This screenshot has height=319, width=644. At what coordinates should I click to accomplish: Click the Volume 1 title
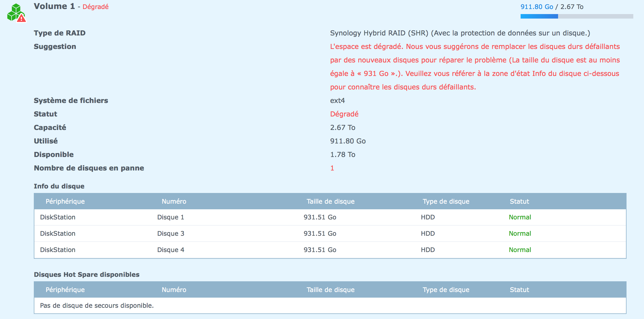(x=54, y=6)
